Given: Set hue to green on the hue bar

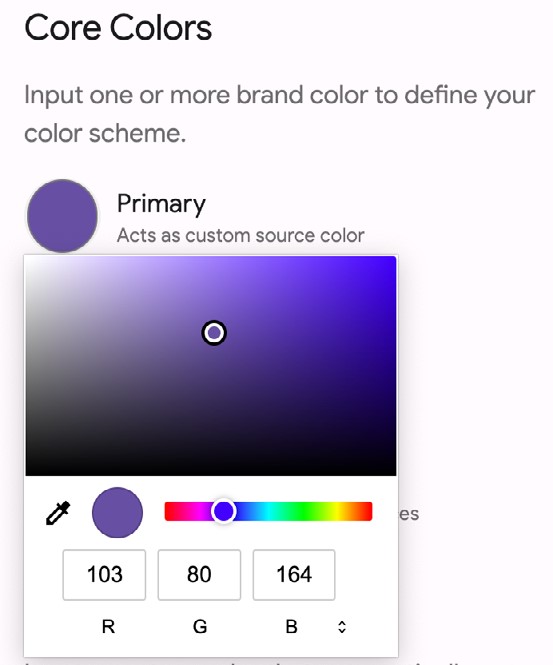Looking at the screenshot, I should [303, 511].
